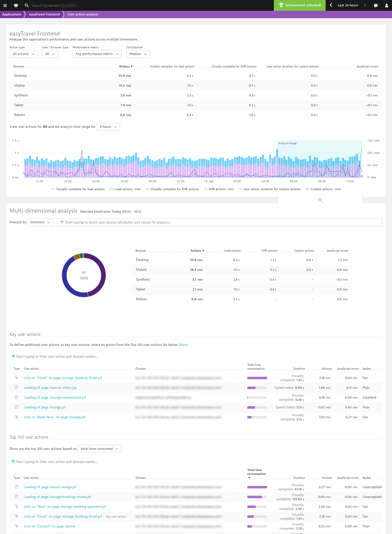Click filter funnel icon in Top 100 actions
The image size is (392, 534).
(x=13, y=462)
